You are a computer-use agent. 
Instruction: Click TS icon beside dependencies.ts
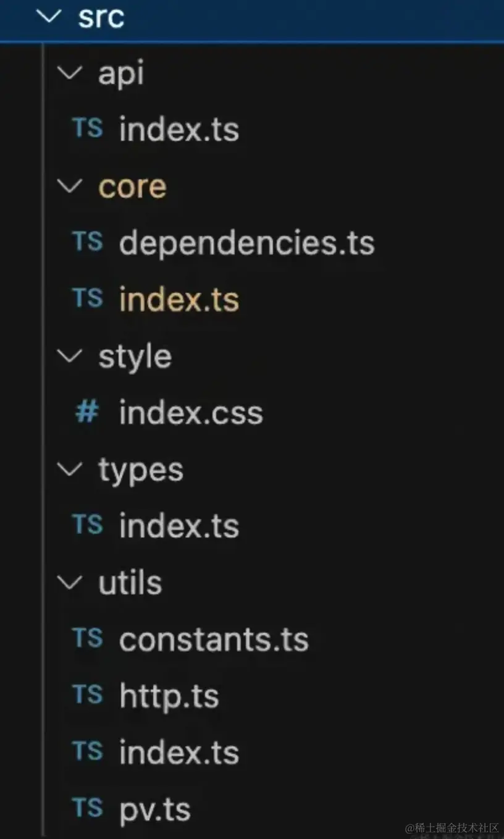pos(87,242)
